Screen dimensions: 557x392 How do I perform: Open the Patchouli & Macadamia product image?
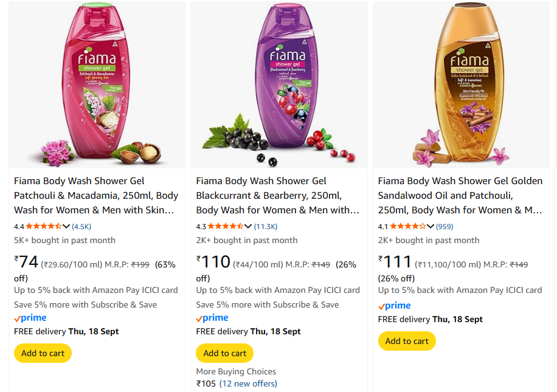click(x=97, y=85)
